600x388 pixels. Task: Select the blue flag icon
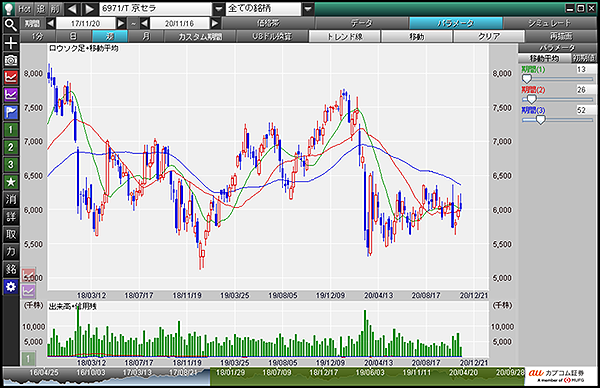tap(11, 112)
